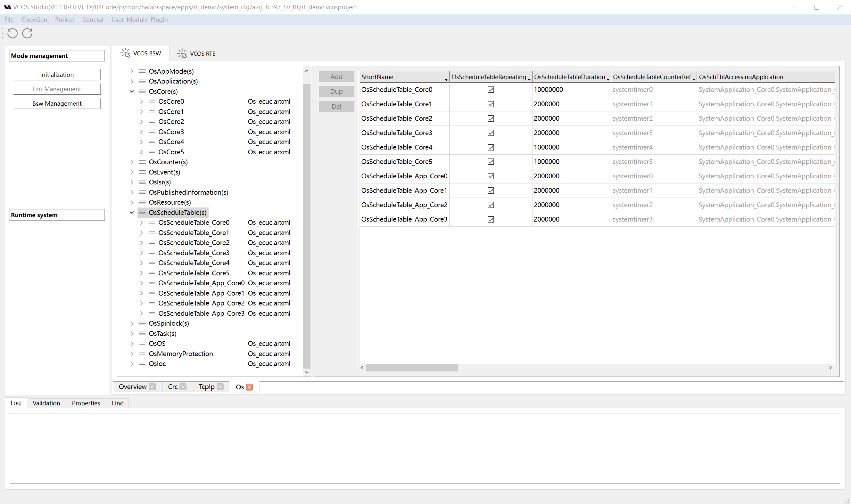The height and width of the screenshot is (504, 851).
Task: Toggle repeating checkbox for OsScheduleTable_Core4
Action: [x=491, y=147]
